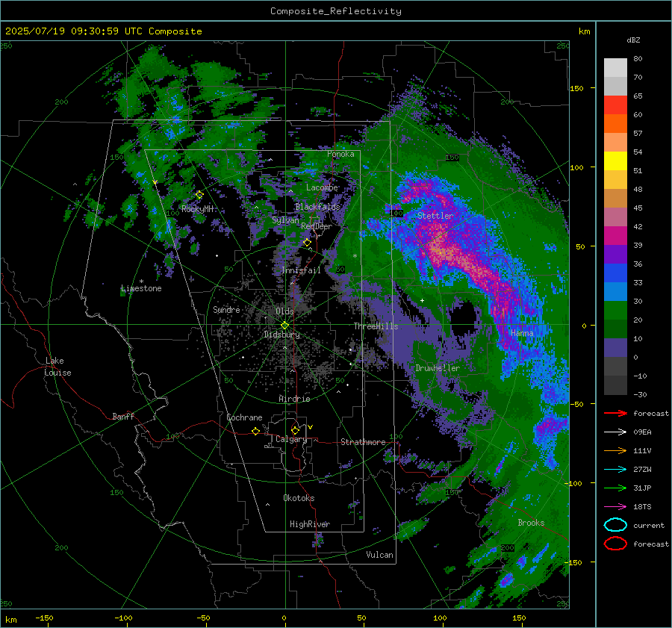Click the 09EA legend label
672x628 pixels.
click(x=642, y=432)
